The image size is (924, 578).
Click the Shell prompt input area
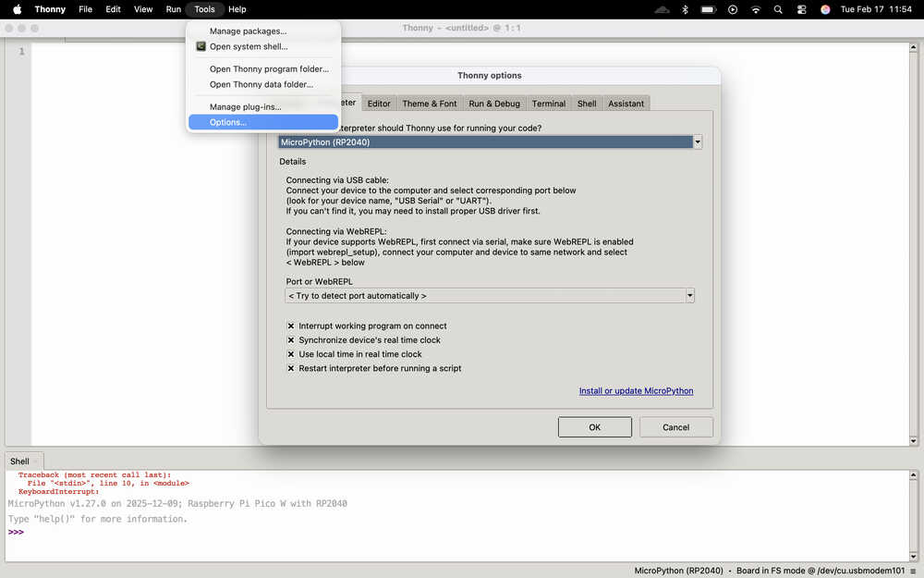pos(370,533)
